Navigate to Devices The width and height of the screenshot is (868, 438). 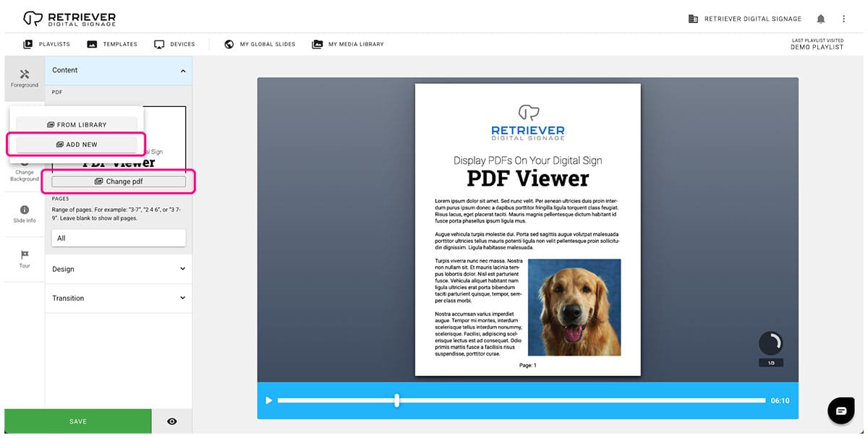175,44
